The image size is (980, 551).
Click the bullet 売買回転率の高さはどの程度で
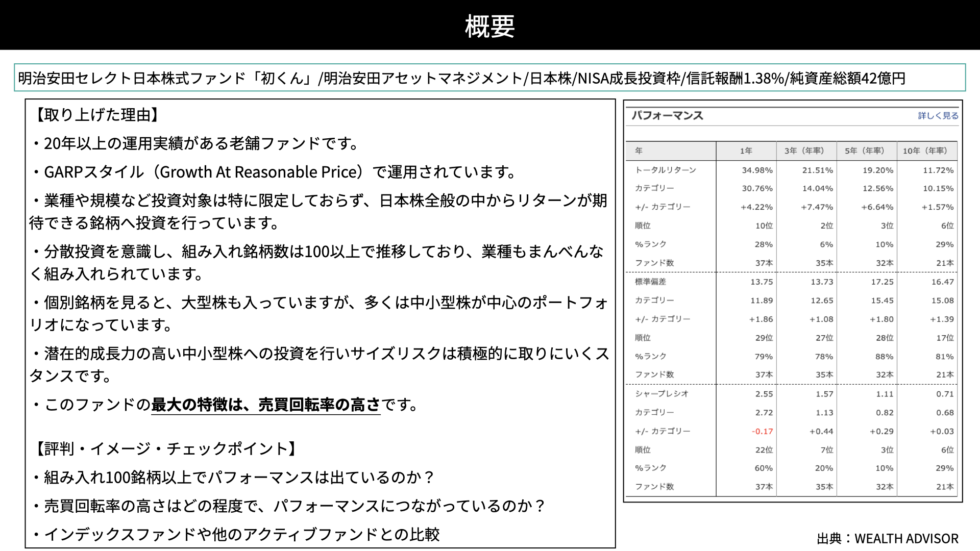(x=289, y=506)
